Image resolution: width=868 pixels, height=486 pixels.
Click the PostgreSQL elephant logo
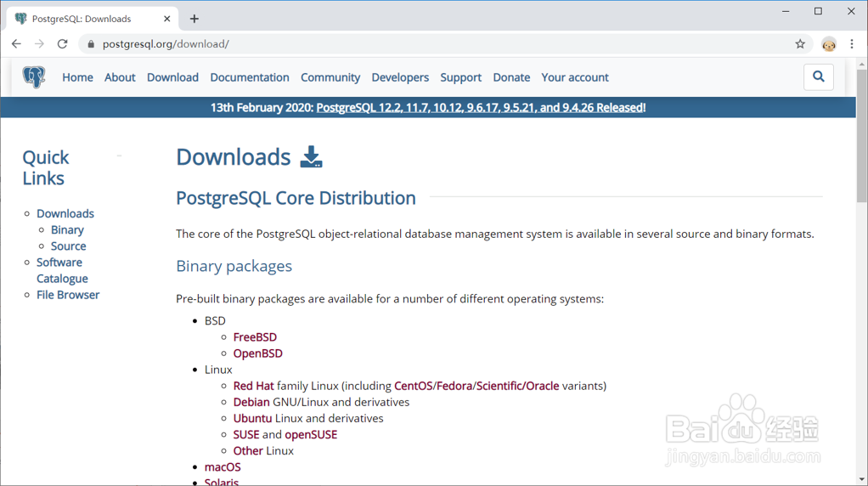tap(34, 77)
